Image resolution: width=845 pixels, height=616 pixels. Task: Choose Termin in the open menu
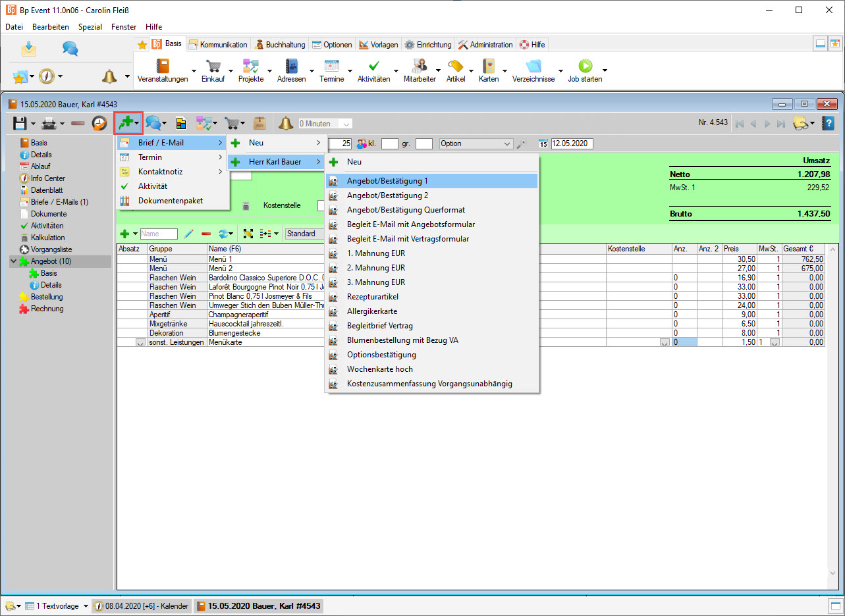150,157
